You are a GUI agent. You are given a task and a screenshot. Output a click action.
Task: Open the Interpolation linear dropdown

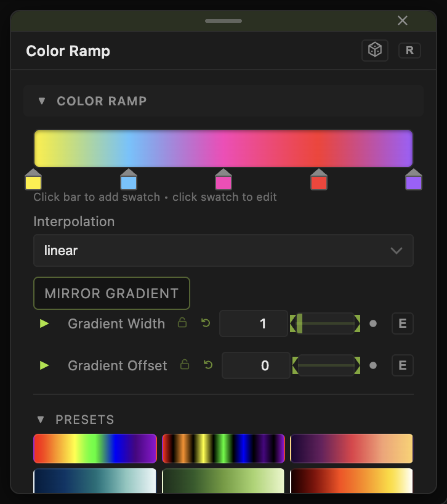click(x=223, y=250)
